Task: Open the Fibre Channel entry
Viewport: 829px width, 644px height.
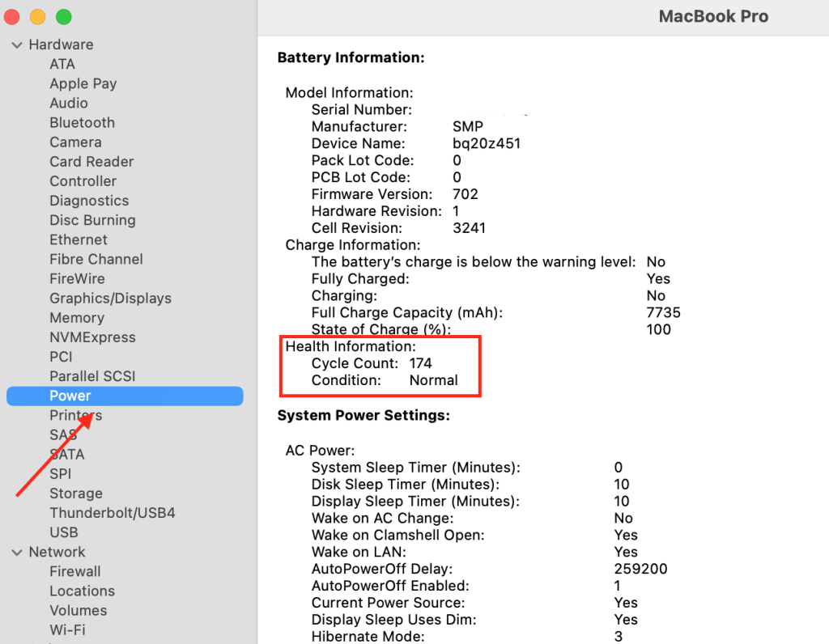Action: [x=96, y=260]
